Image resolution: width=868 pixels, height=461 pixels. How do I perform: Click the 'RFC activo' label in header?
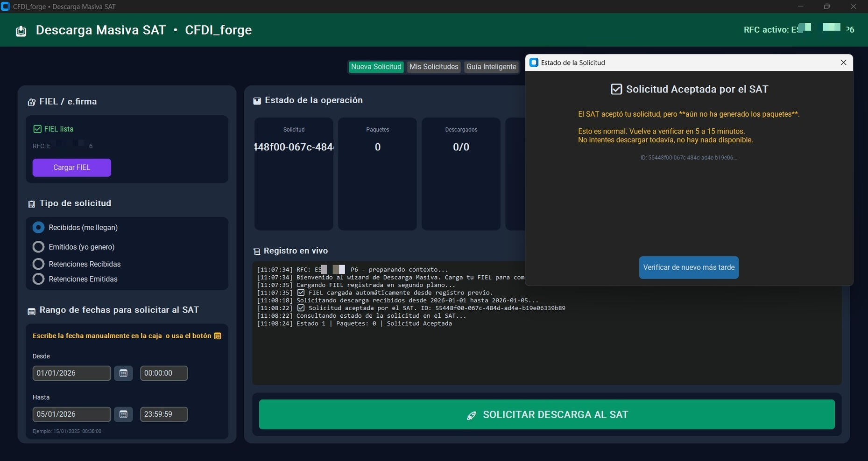pos(766,30)
